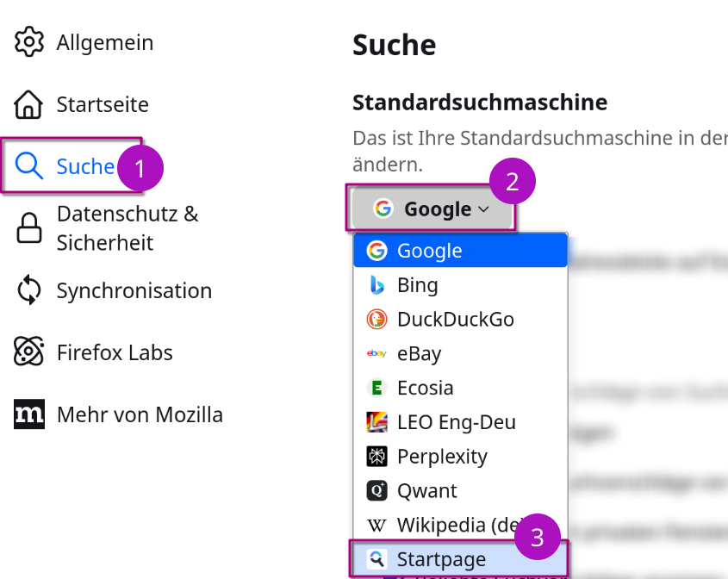Click the Synchronisation sync arrows icon
728x579 pixels.
tap(28, 290)
